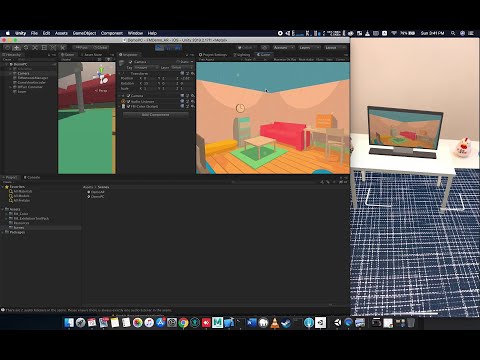
Task: Toggle the Static checkbox in Inspector
Action: pyautogui.click(x=178, y=62)
